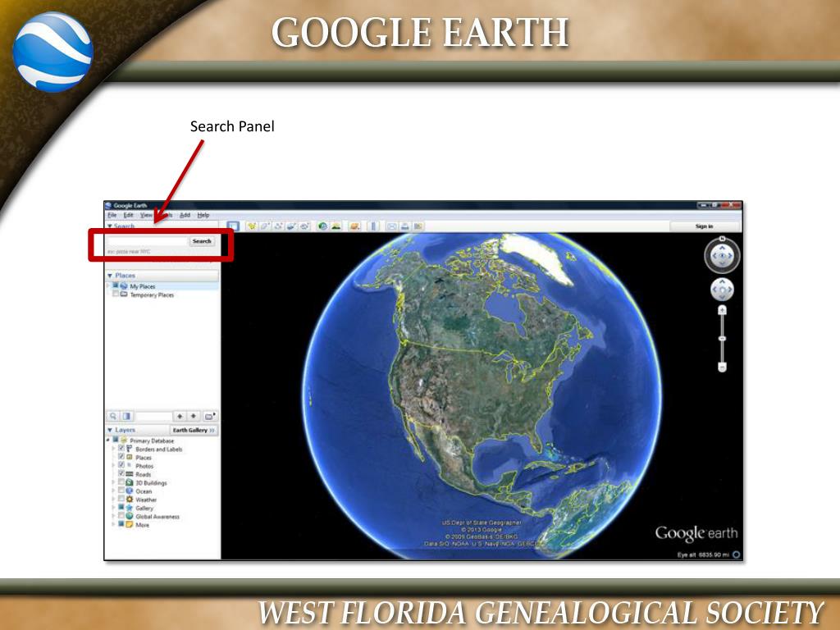
Task: Select the Add Polygon tool
Action: click(265, 226)
